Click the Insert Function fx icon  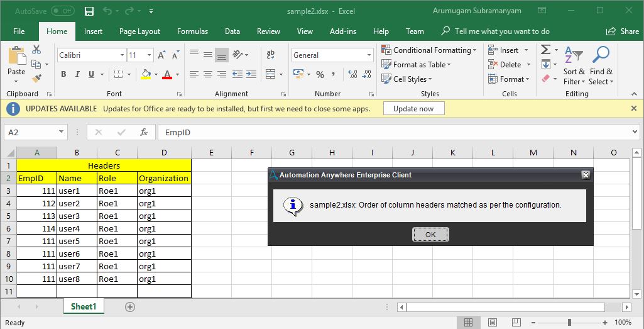click(144, 132)
